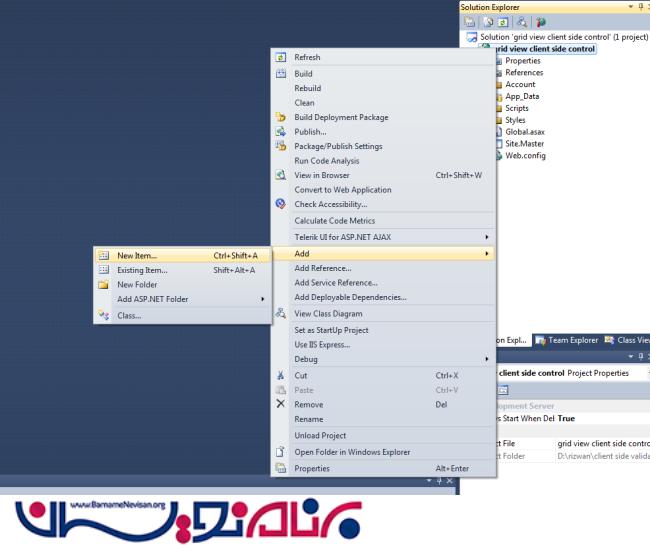
Task: Select Calculate Code Metrics
Action: [335, 220]
